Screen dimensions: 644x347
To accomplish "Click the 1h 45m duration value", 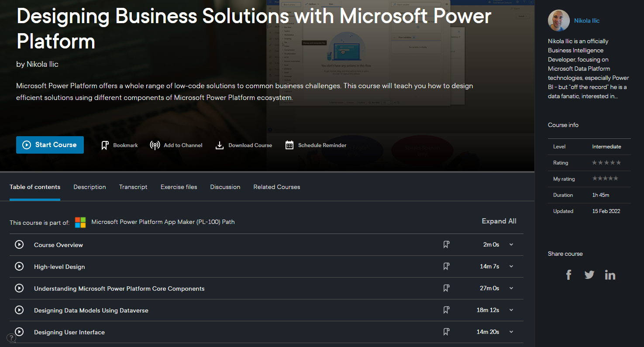I will pos(601,195).
